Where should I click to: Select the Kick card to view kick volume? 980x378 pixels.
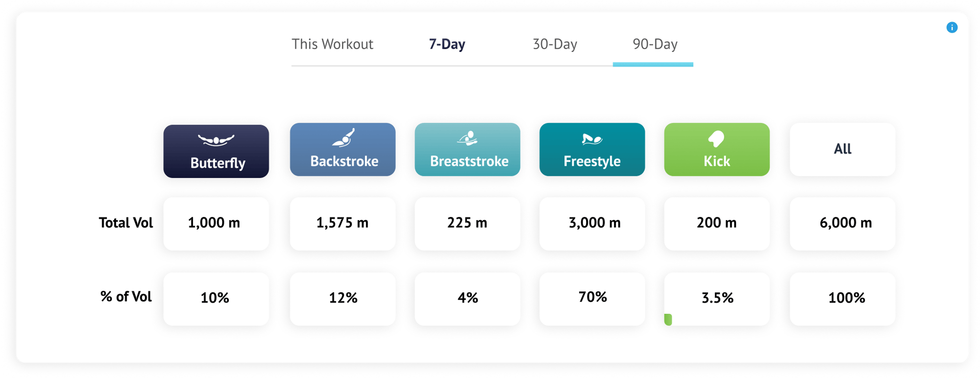tap(716, 150)
